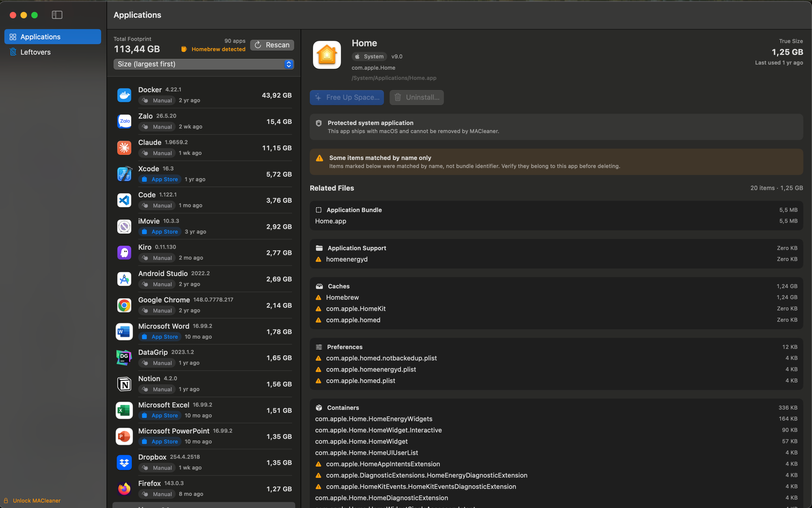Click the Homebrew detected mug icon
This screenshot has height=508, width=812.
click(x=184, y=49)
